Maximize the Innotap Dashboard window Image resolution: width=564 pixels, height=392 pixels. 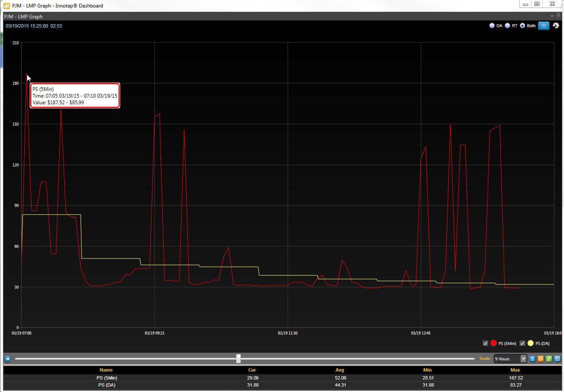[x=537, y=4]
